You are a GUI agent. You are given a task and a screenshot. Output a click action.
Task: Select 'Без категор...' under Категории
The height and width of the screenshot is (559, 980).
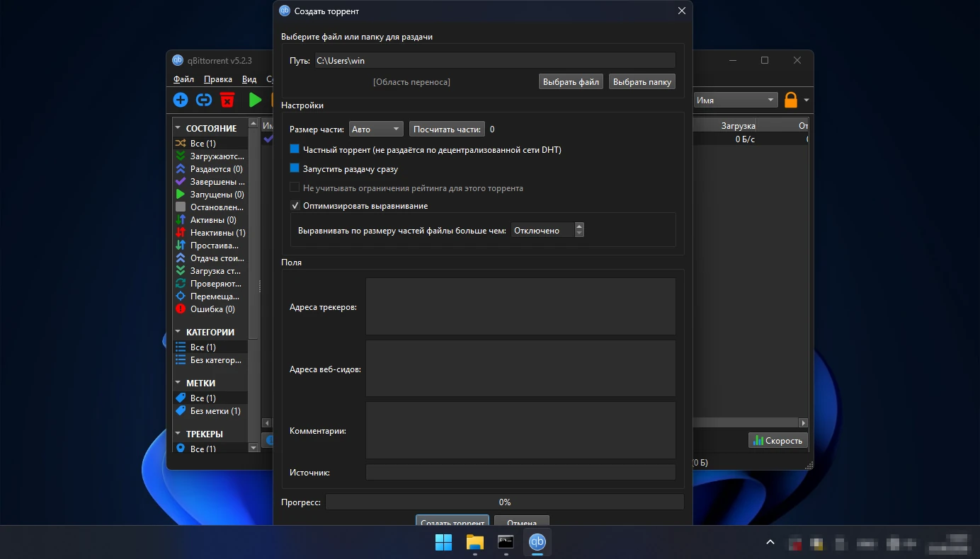click(210, 360)
